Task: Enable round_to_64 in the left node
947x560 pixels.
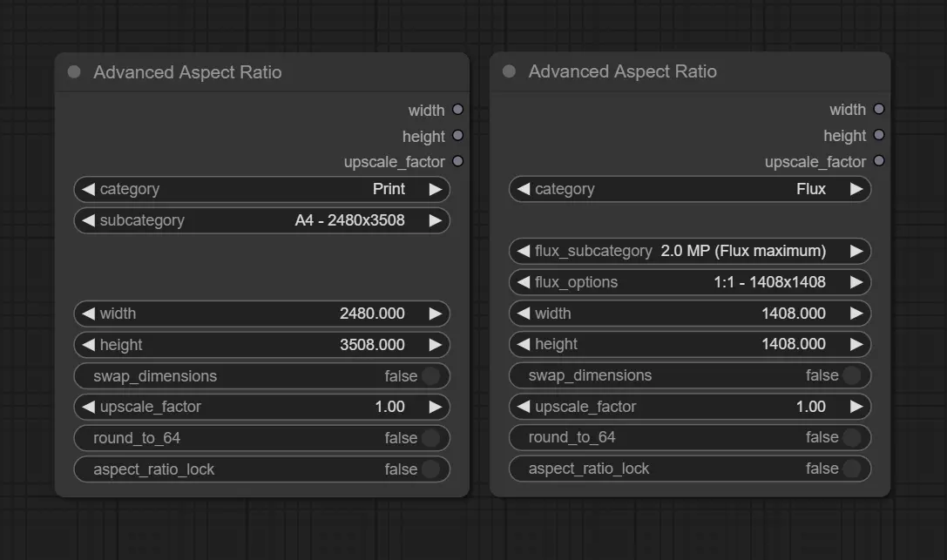Action: click(x=430, y=438)
